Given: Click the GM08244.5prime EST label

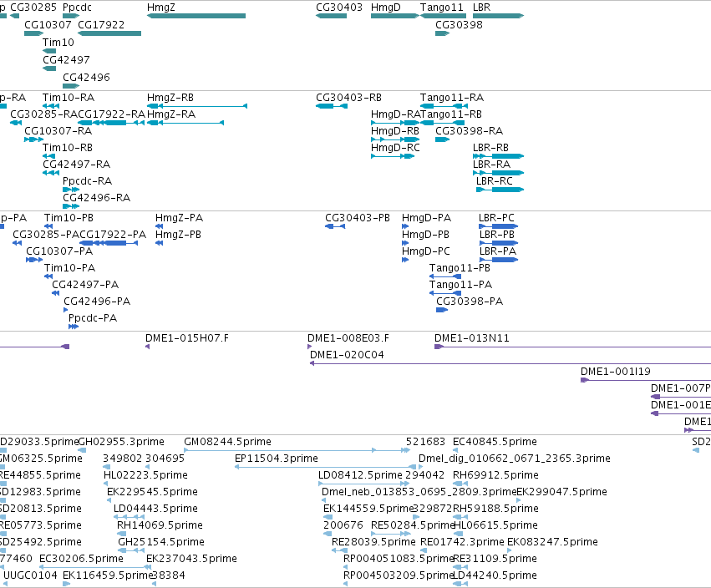Looking at the screenshot, I should pyautogui.click(x=227, y=442).
